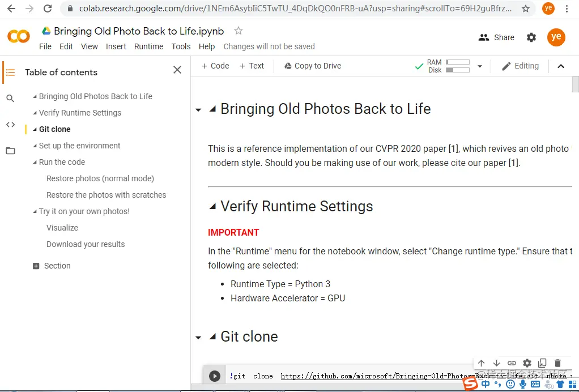Open the cell's editor settings gear
The width and height of the screenshot is (579, 392).
click(x=527, y=363)
